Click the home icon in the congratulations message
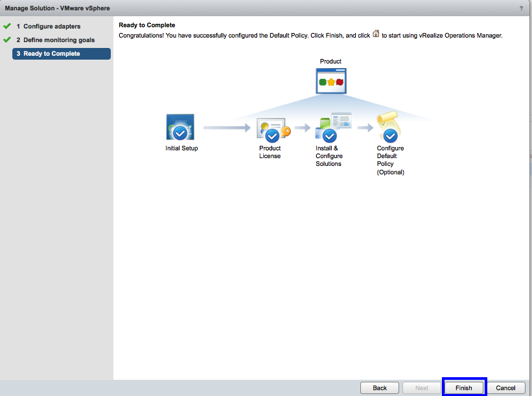 click(x=376, y=34)
